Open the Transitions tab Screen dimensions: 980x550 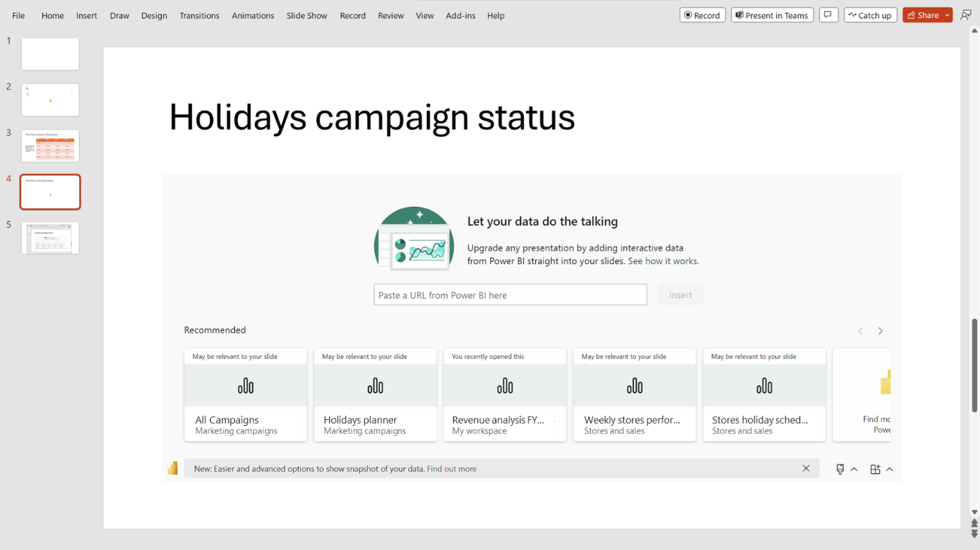(199, 15)
